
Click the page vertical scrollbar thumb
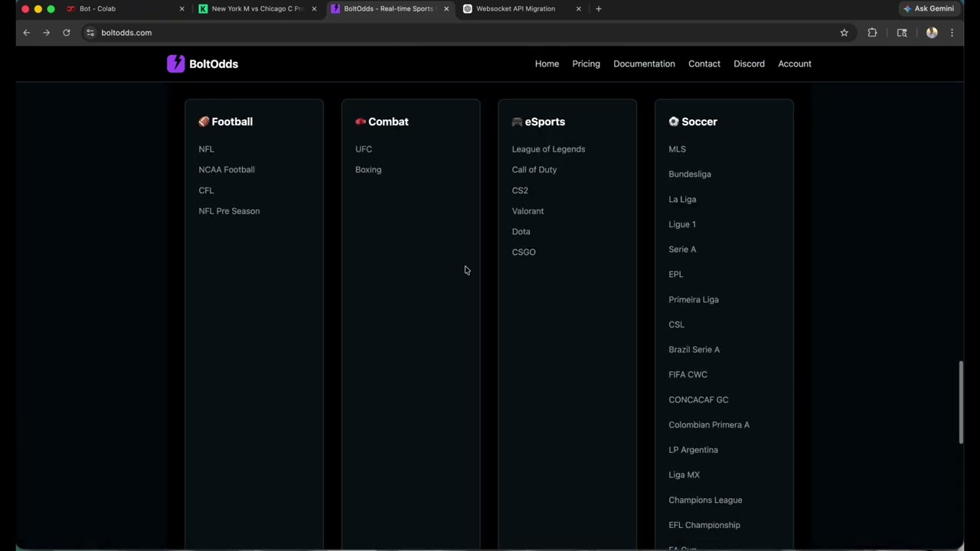point(961,402)
